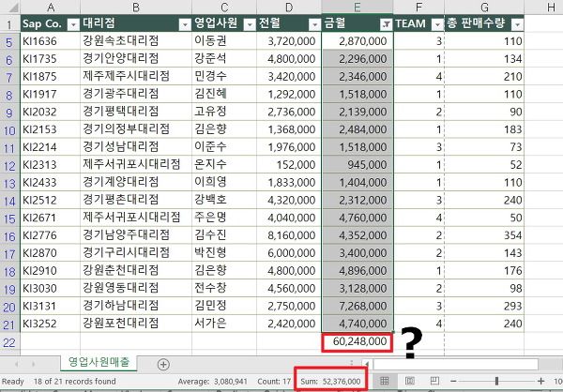Screen dimensions: 563x392
Task: Click 금월 value 4,896,000
Action: pyautogui.click(x=358, y=270)
